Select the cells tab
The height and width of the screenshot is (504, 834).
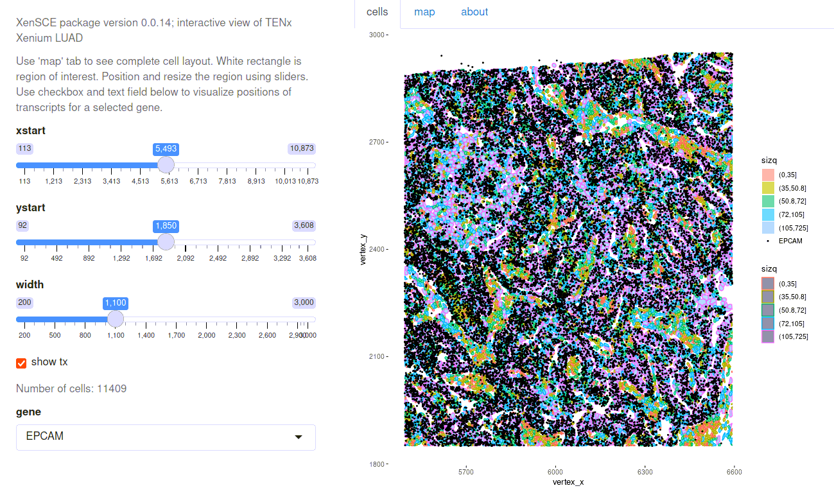pos(378,12)
